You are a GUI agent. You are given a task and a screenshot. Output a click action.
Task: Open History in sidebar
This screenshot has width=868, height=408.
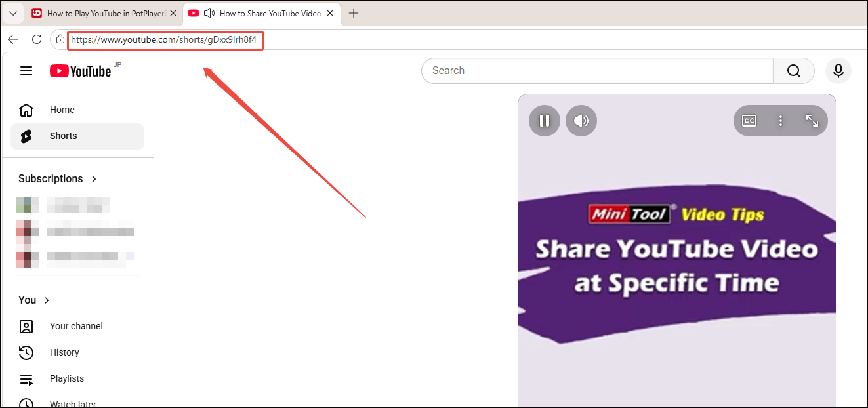77,352
